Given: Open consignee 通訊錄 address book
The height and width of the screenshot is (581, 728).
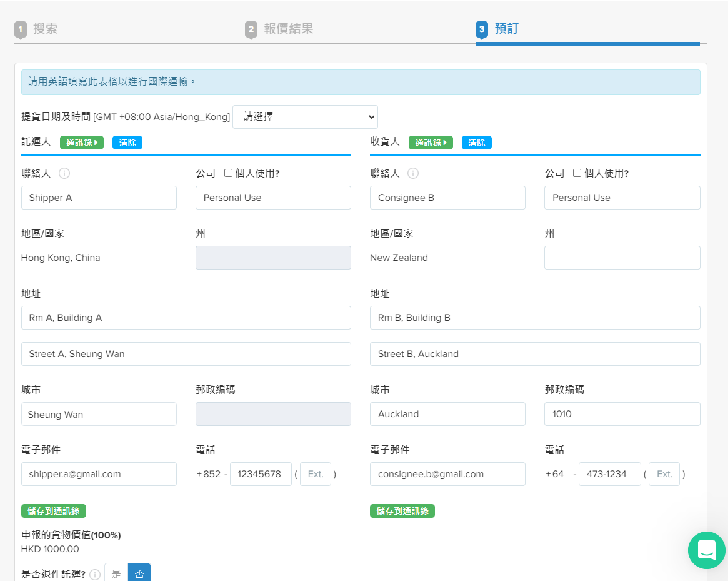Looking at the screenshot, I should tap(431, 143).
